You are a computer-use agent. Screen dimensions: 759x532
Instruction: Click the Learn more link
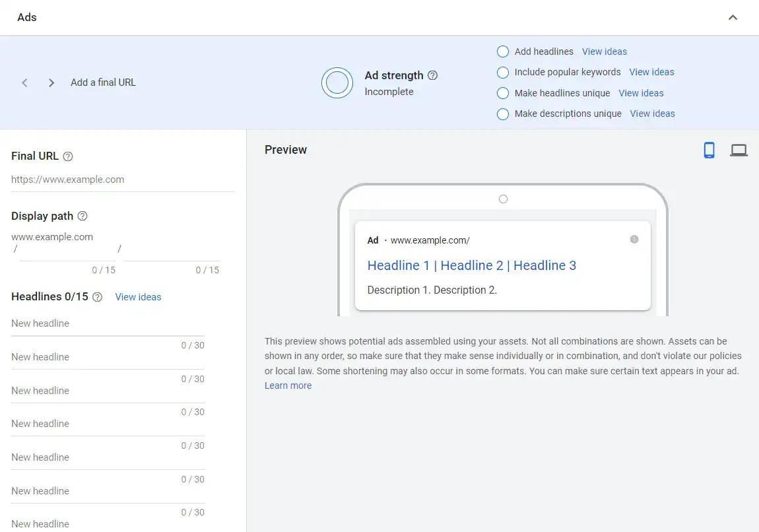288,385
